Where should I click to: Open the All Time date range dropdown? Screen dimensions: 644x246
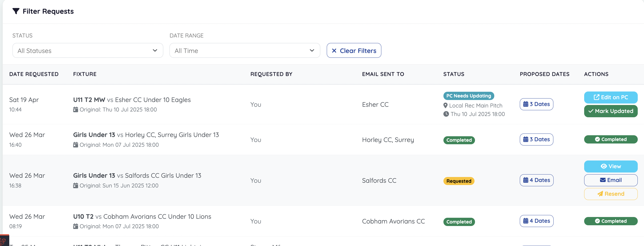tap(244, 50)
